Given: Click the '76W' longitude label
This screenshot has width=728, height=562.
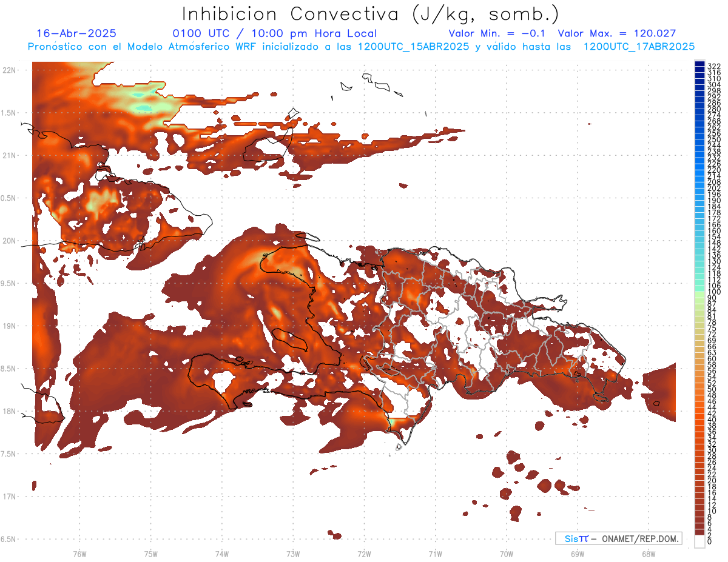Looking at the screenshot, I should [x=79, y=554].
